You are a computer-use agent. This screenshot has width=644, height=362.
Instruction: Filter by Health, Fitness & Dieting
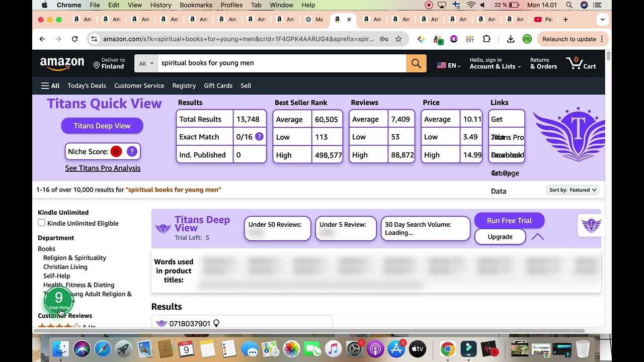(x=78, y=285)
